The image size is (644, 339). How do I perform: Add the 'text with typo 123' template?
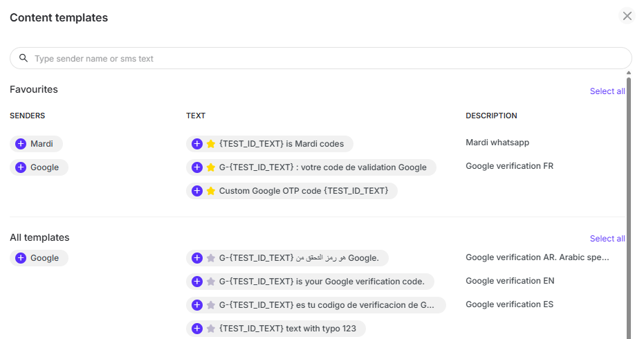click(x=197, y=329)
